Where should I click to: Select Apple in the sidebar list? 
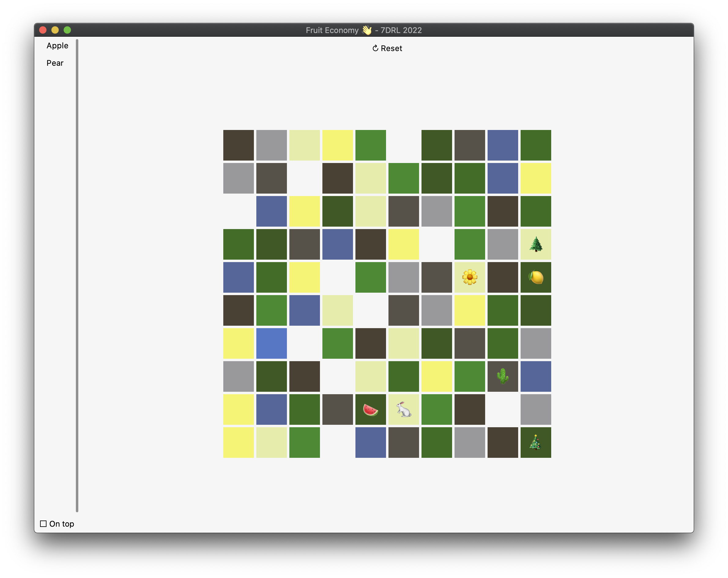point(58,46)
